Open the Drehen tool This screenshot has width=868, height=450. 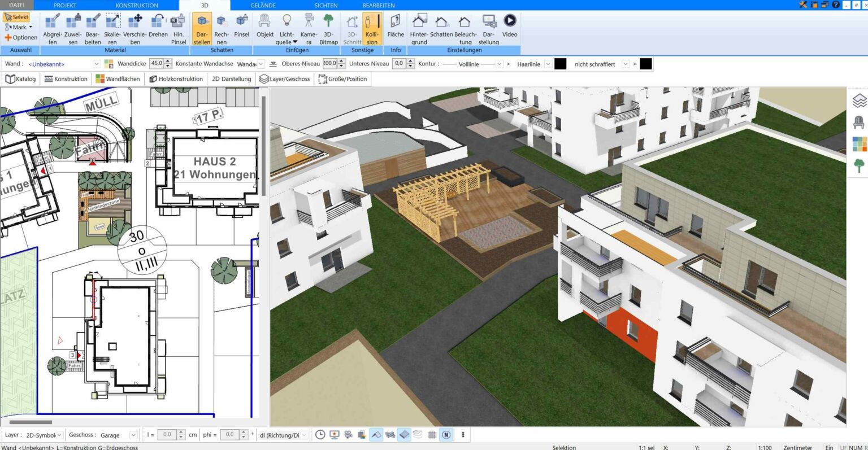158,28
